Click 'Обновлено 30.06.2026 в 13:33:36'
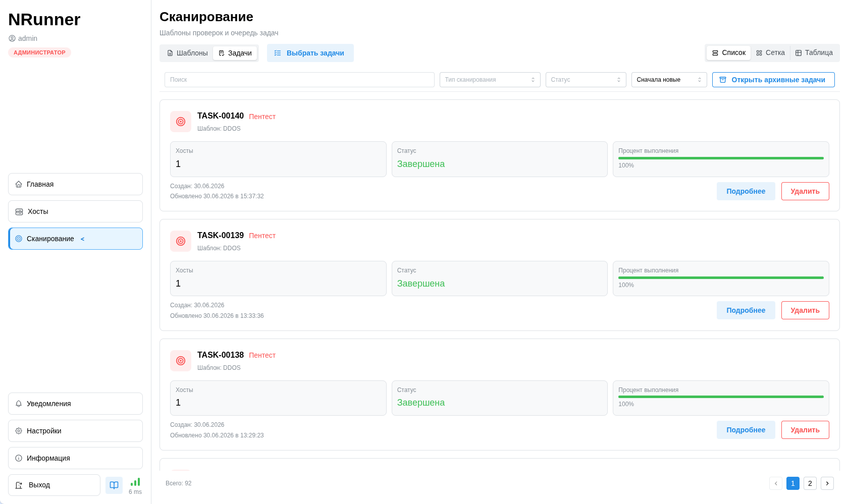Viewport: 848px width, 504px height. click(x=217, y=316)
